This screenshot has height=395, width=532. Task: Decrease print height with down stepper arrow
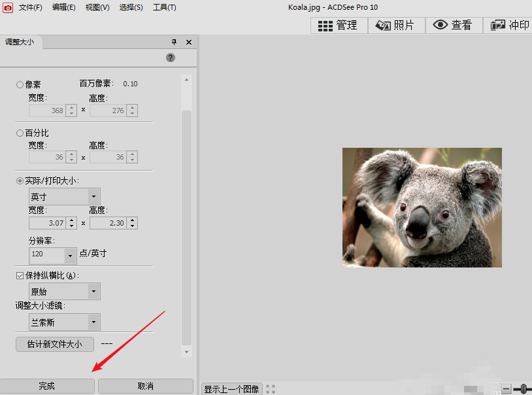tap(132, 226)
